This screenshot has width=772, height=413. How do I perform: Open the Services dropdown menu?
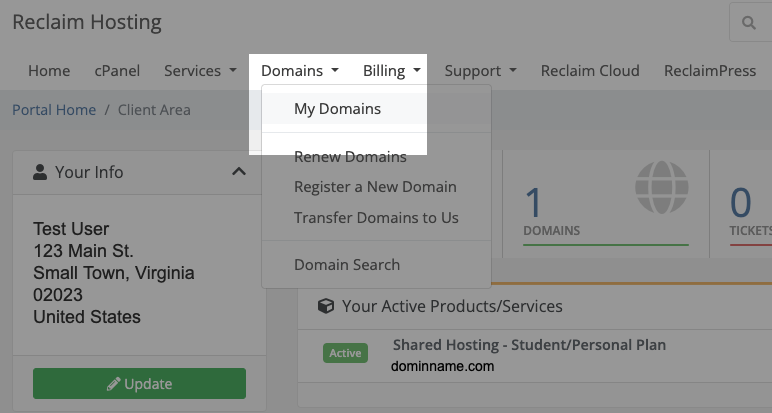(x=200, y=71)
